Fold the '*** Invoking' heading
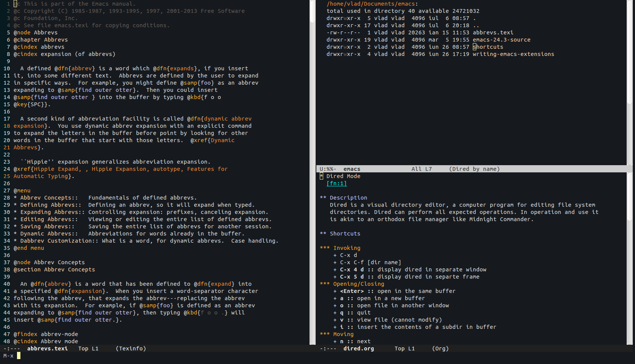The height and width of the screenshot is (364, 635). (340, 248)
